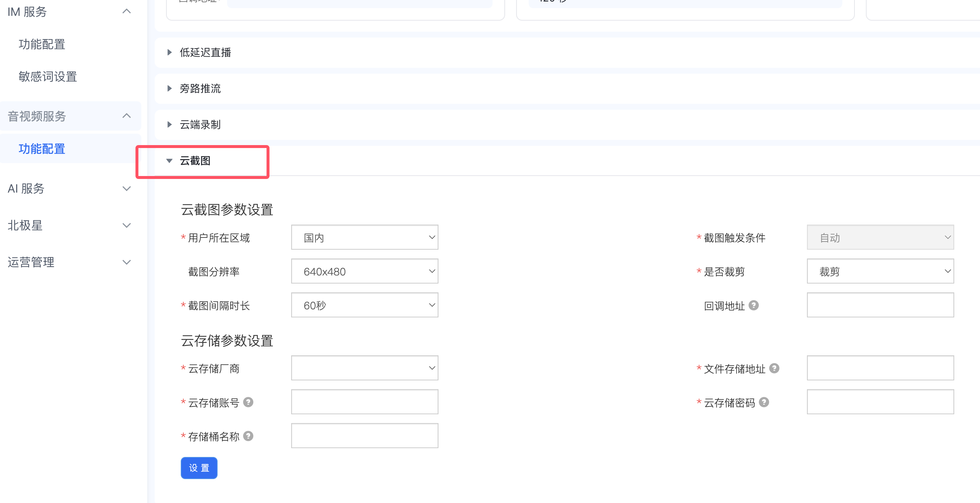Click the 设置 button
Viewport: 980px width, 503px height.
199,468
